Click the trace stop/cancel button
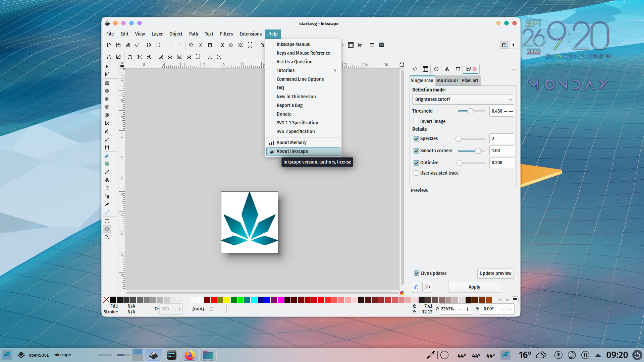Viewport: 644px width, 362px height. tap(427, 287)
